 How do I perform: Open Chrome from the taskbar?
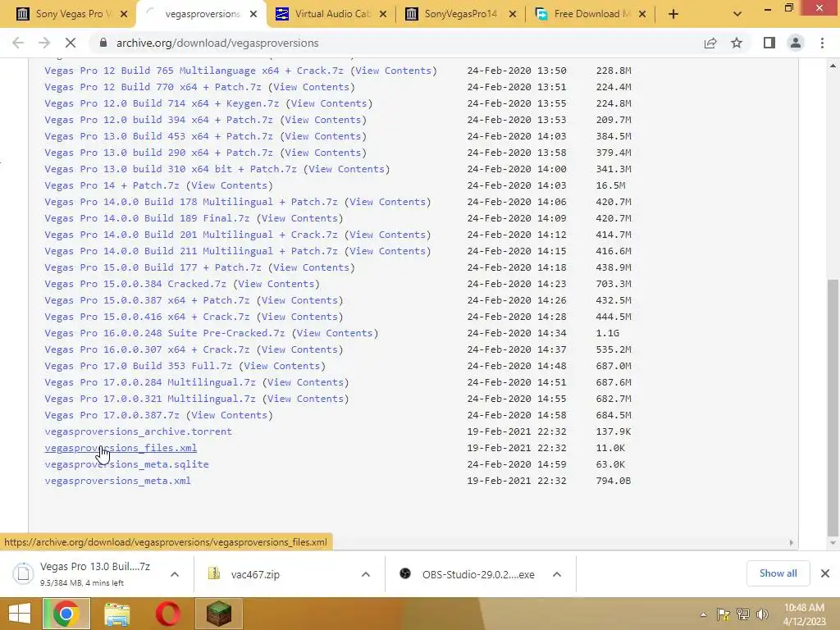(x=66, y=614)
